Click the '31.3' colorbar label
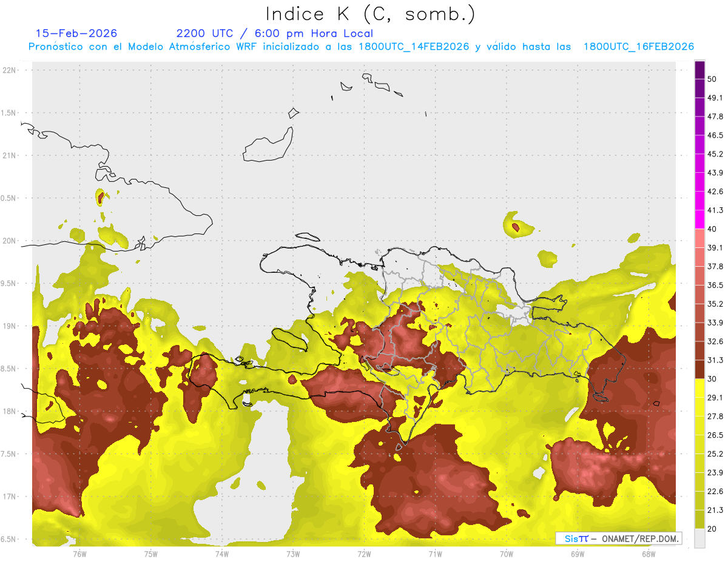This screenshot has width=728, height=562. (x=715, y=360)
